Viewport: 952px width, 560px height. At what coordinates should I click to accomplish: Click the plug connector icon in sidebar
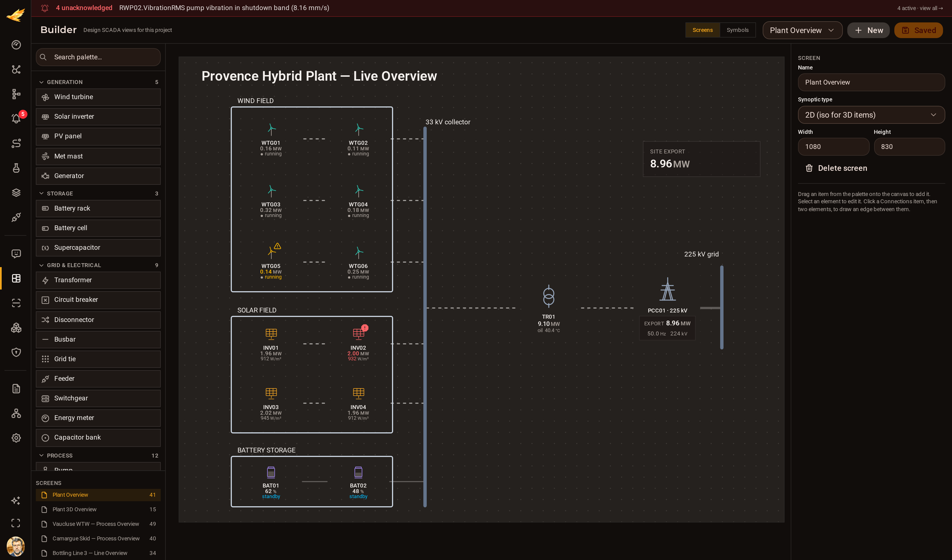pos(16,217)
